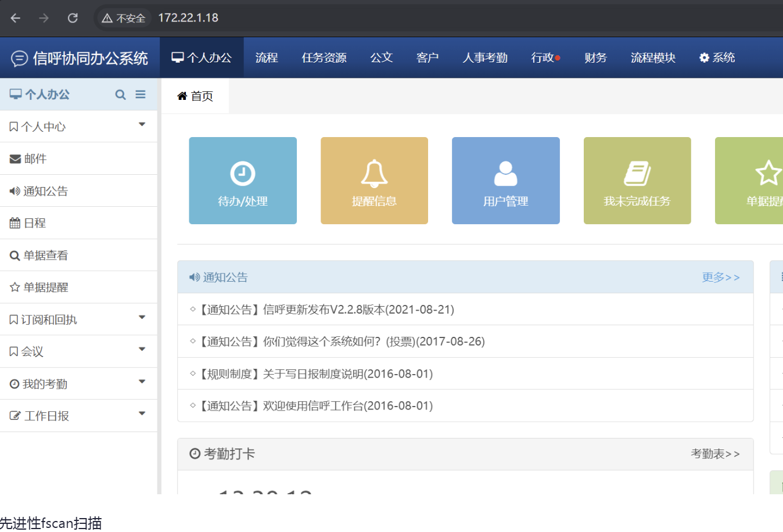The image size is (783, 532).
Task: Open the 我未完成任务 book tile
Action: pos(637,181)
